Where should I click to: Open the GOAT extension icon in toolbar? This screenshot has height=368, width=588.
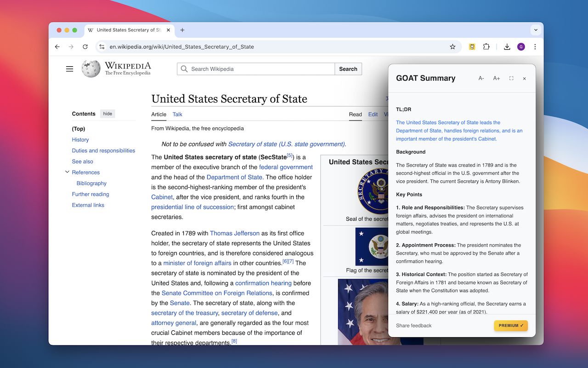click(472, 46)
